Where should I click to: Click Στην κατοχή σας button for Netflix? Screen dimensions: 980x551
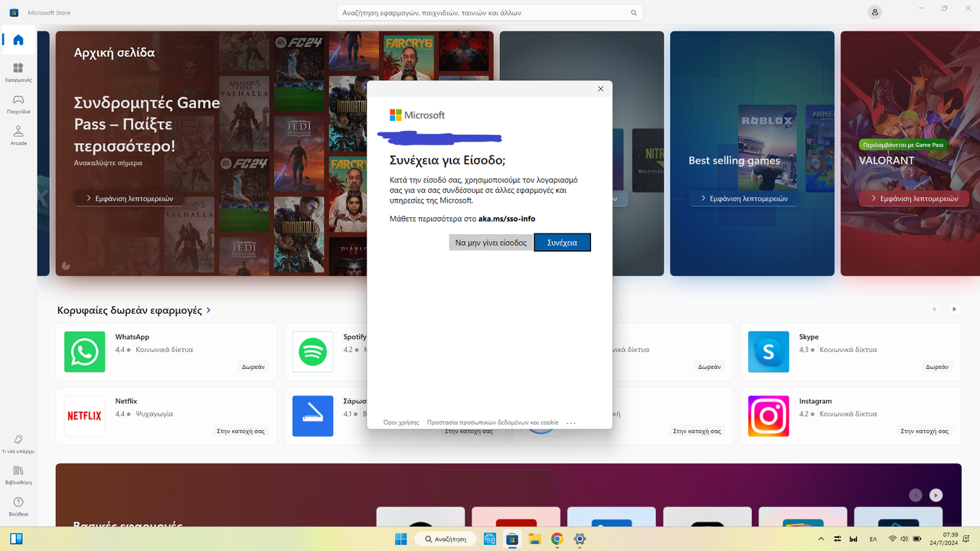click(240, 431)
